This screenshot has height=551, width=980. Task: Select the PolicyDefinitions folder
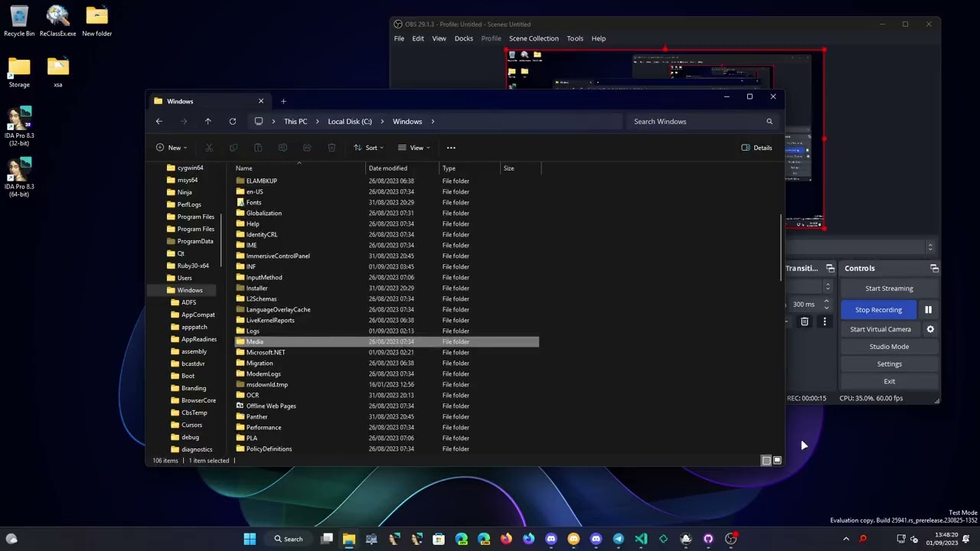point(387,449)
